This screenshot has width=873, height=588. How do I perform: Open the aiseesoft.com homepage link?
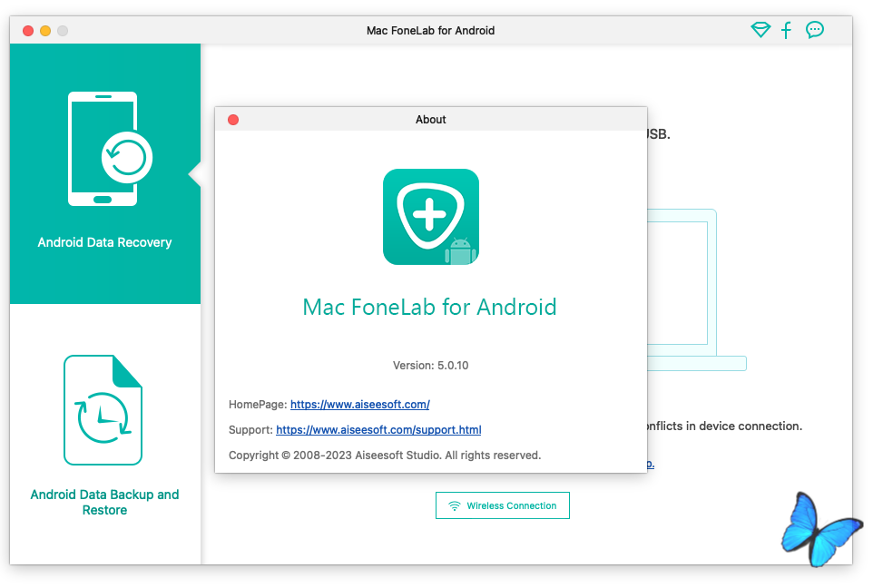[x=359, y=405]
